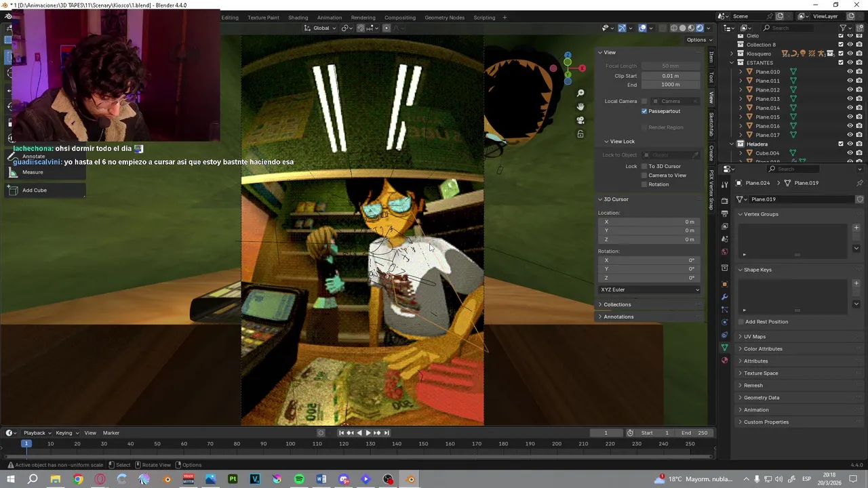Add a new shape key
This screenshot has width=868, height=488.
click(856, 283)
